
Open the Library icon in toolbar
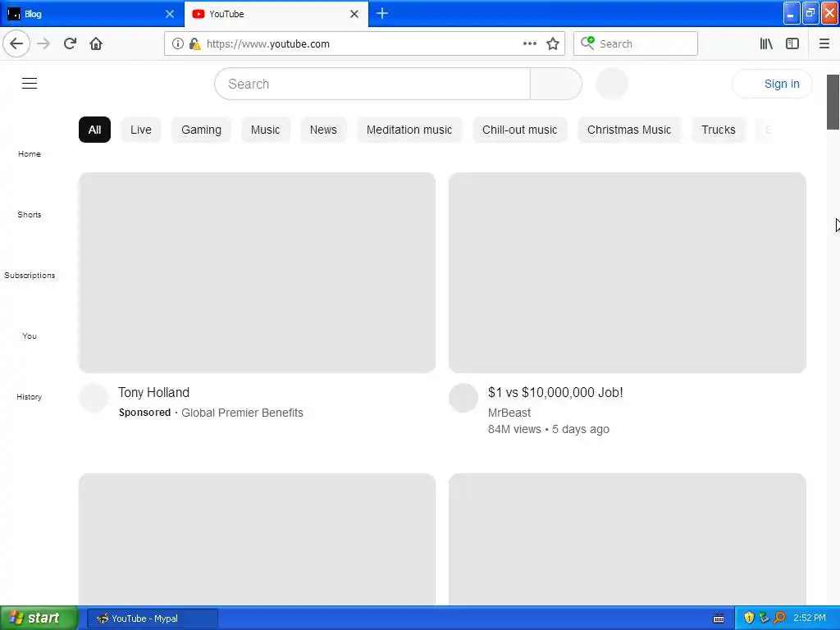click(x=766, y=43)
